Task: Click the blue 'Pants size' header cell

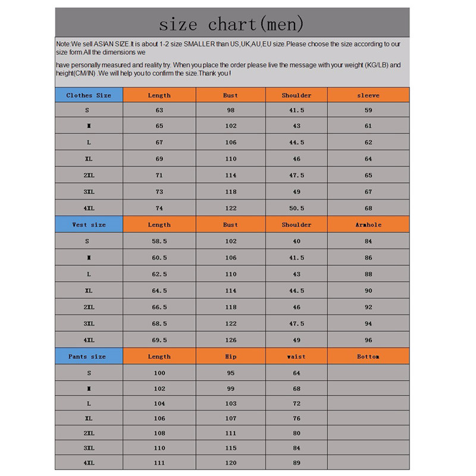Action: [89, 356]
